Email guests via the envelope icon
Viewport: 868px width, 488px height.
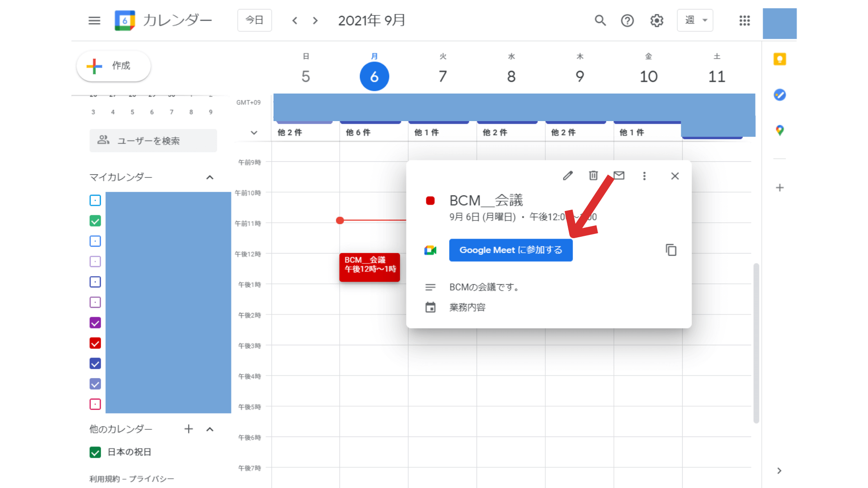pyautogui.click(x=619, y=176)
